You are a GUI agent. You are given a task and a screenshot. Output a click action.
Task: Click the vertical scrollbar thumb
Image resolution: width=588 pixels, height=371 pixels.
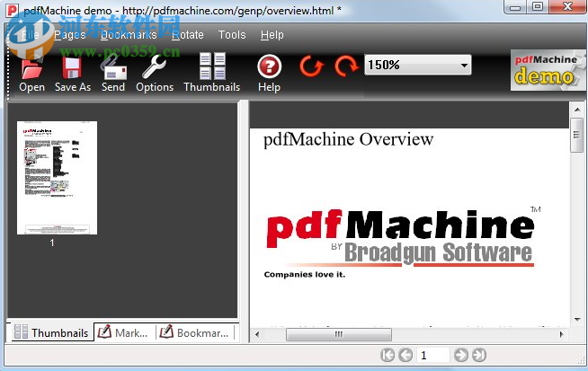(x=577, y=135)
